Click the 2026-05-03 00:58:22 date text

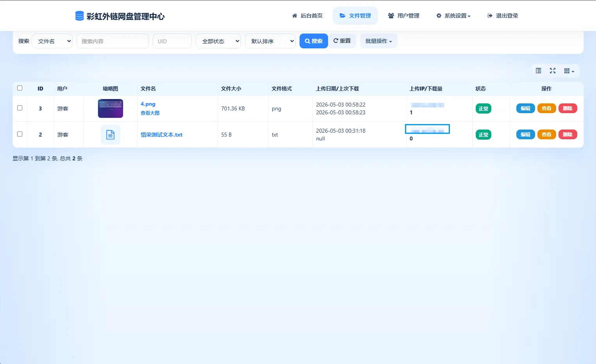click(341, 105)
